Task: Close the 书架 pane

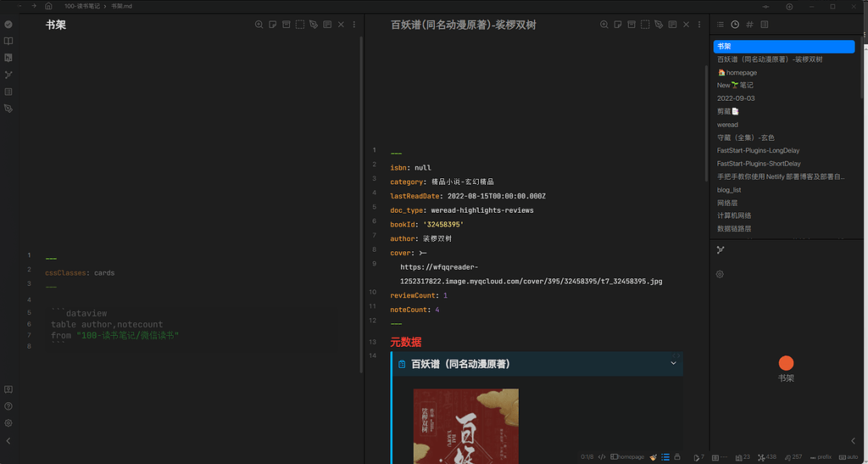Action: pos(341,25)
